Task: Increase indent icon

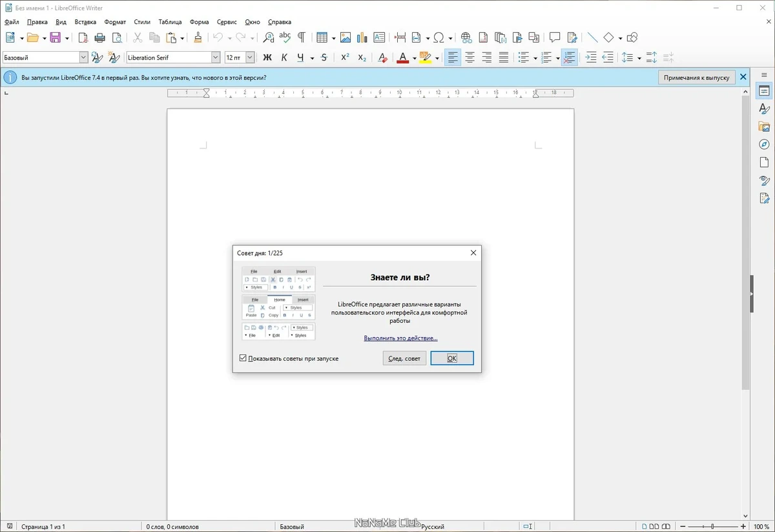Action: tap(590, 57)
